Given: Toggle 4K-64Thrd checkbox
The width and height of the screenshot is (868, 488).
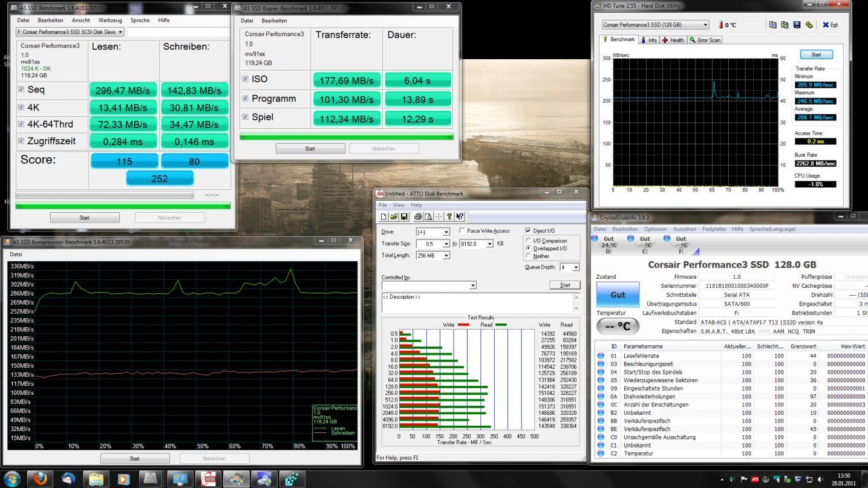Looking at the screenshot, I should pos(21,124).
